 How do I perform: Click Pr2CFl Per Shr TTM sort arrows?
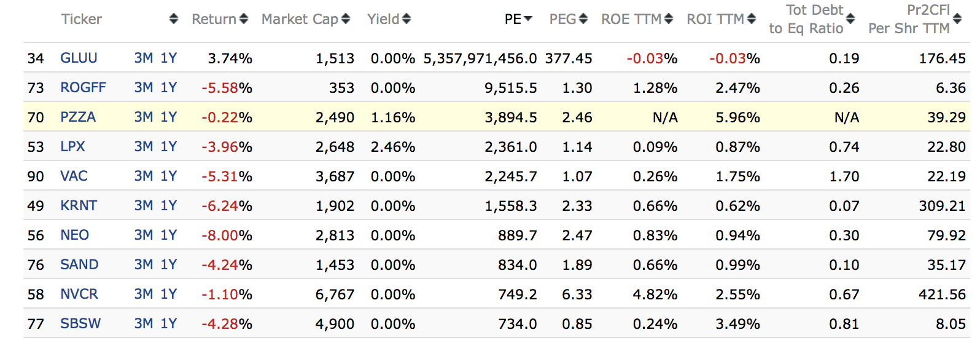(957, 19)
